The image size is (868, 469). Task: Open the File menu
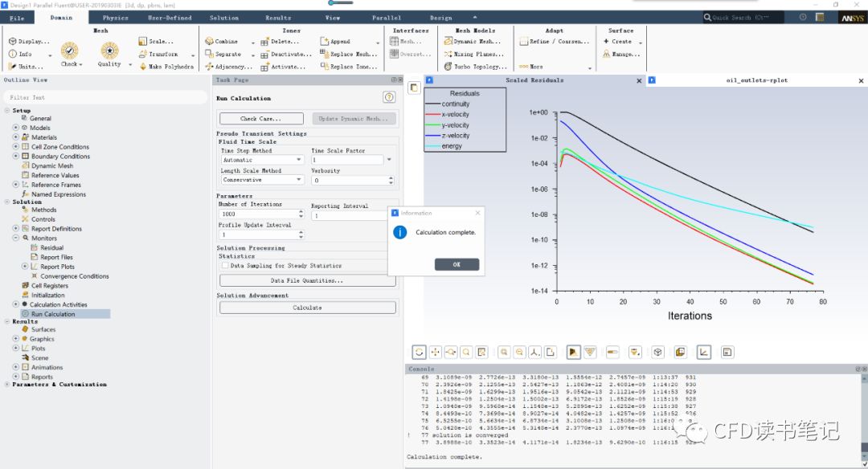tap(17, 18)
